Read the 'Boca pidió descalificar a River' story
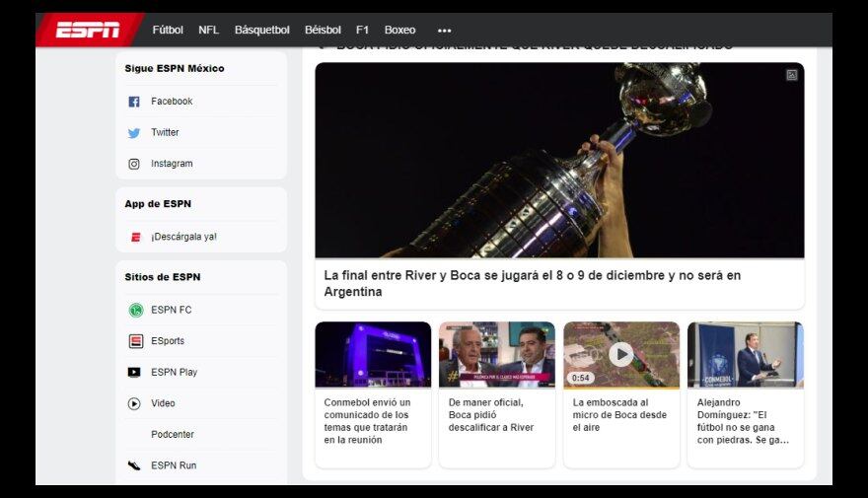 tap(491, 414)
